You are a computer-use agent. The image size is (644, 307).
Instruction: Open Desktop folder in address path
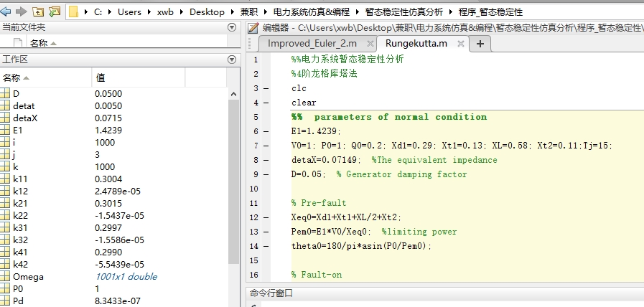pyautogui.click(x=207, y=12)
